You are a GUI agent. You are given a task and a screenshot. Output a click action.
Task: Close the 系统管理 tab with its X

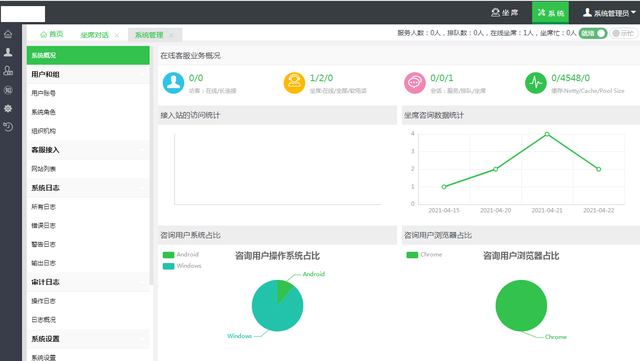coord(171,36)
